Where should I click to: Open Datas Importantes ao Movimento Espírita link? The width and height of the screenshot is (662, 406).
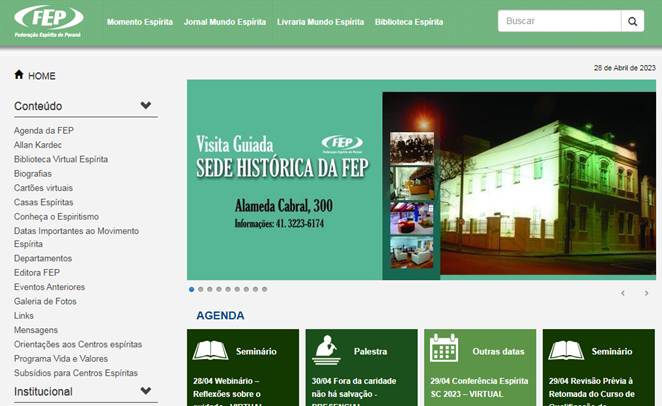pos(76,237)
